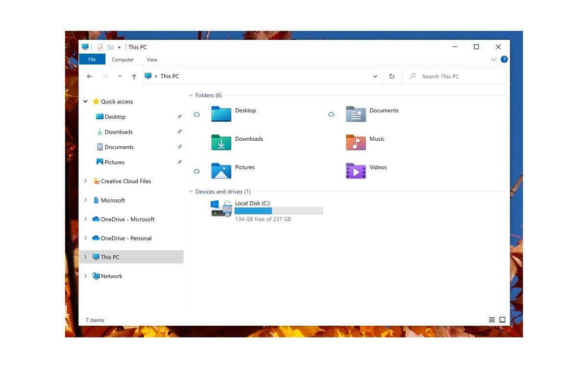Open the Videos folder icon

(x=356, y=171)
